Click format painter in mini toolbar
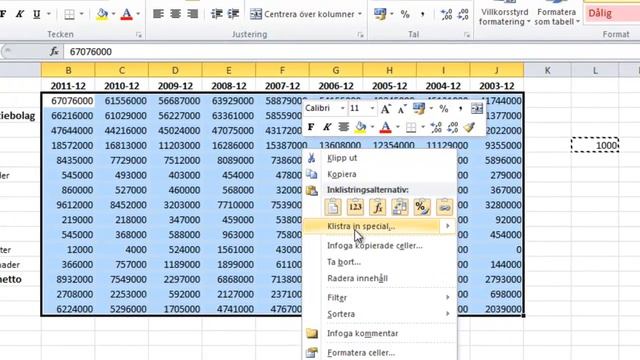 coord(469,127)
